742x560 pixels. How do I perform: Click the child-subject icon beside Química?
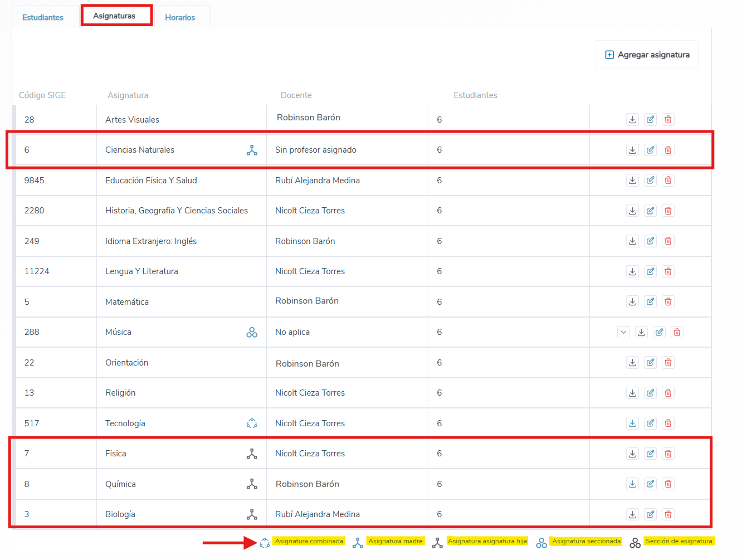point(252,484)
